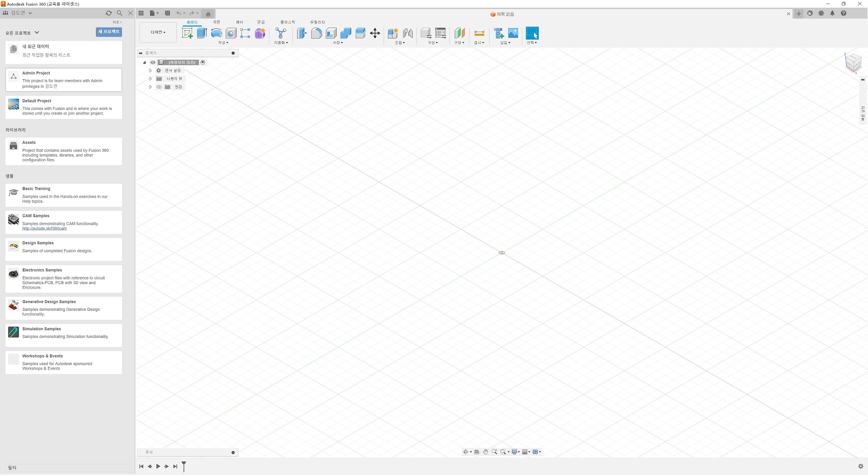Image resolution: width=868 pixels, height=475 pixels.
Task: Select the Hole tool
Action: (x=231, y=33)
